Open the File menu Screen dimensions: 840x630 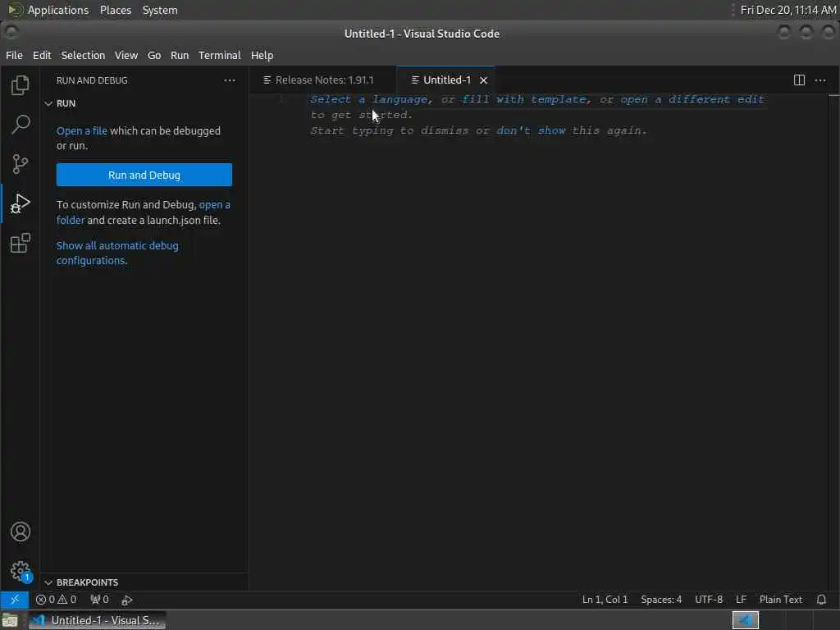(x=15, y=55)
